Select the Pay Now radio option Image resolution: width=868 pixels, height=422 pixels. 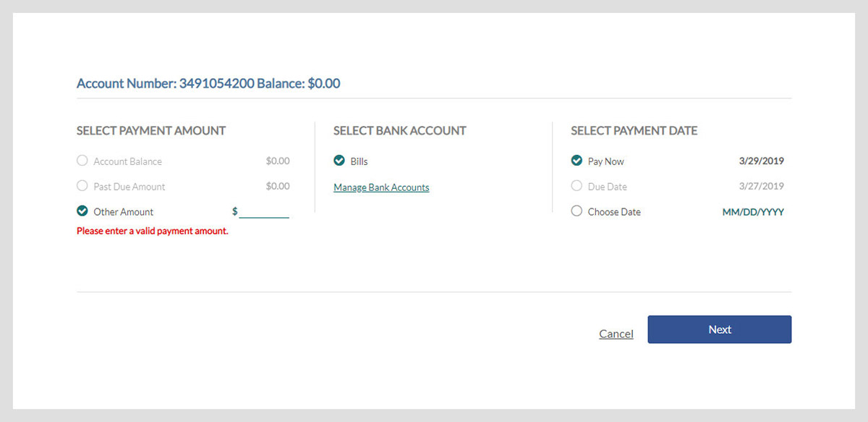point(576,161)
